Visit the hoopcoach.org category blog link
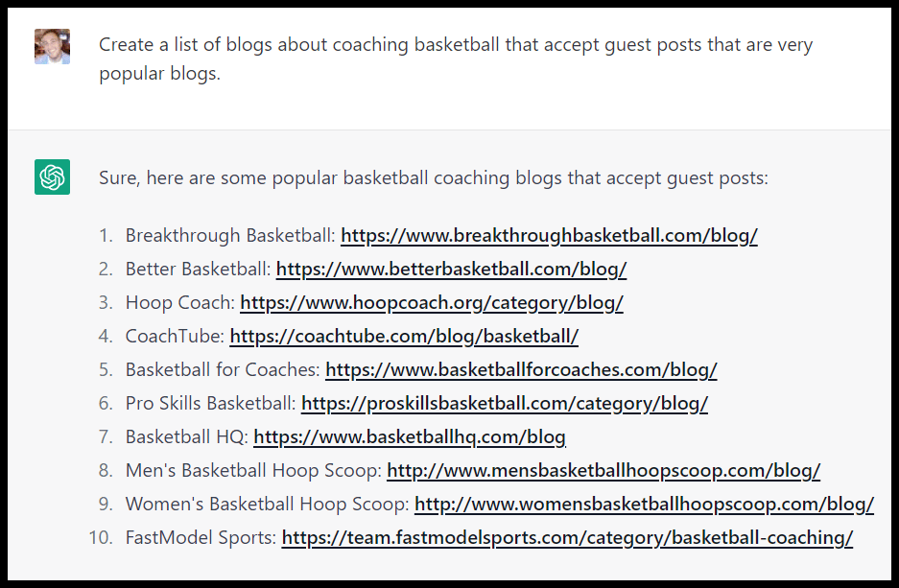Viewport: 899px width, 588px height. click(x=432, y=303)
